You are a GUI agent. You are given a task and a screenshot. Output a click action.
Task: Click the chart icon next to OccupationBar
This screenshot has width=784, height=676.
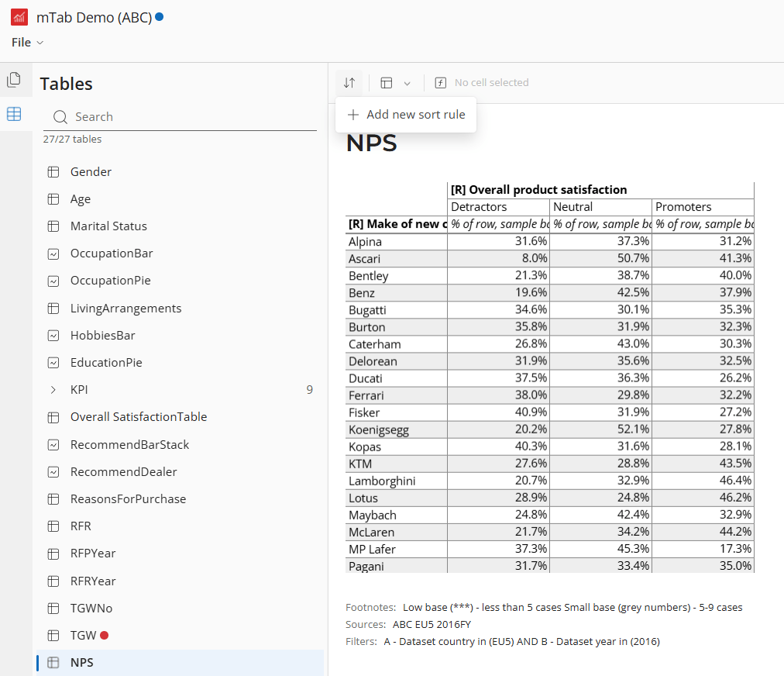[53, 253]
